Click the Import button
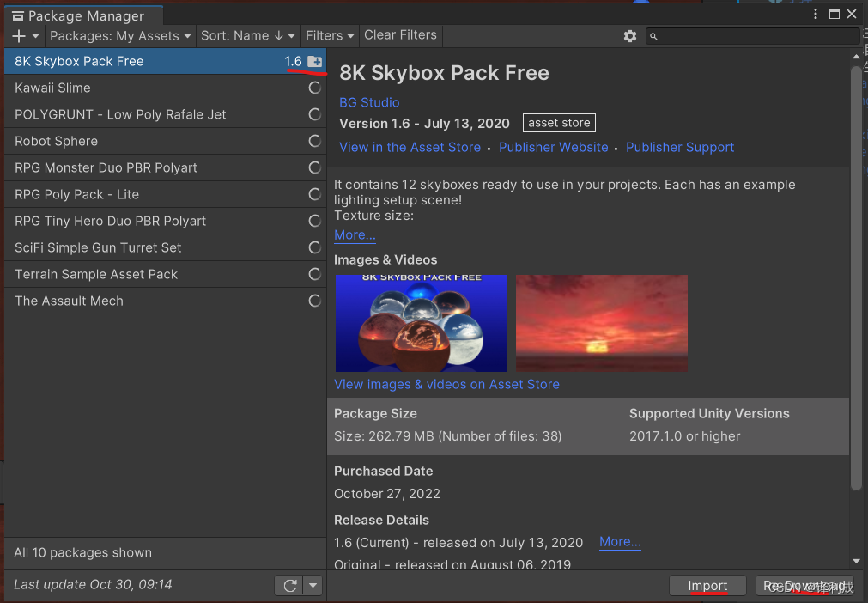 point(707,585)
